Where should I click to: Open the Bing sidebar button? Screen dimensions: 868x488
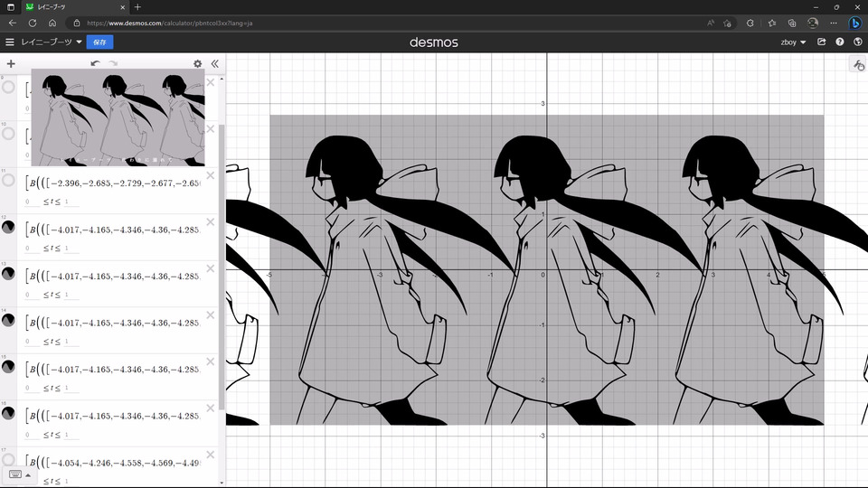point(855,23)
